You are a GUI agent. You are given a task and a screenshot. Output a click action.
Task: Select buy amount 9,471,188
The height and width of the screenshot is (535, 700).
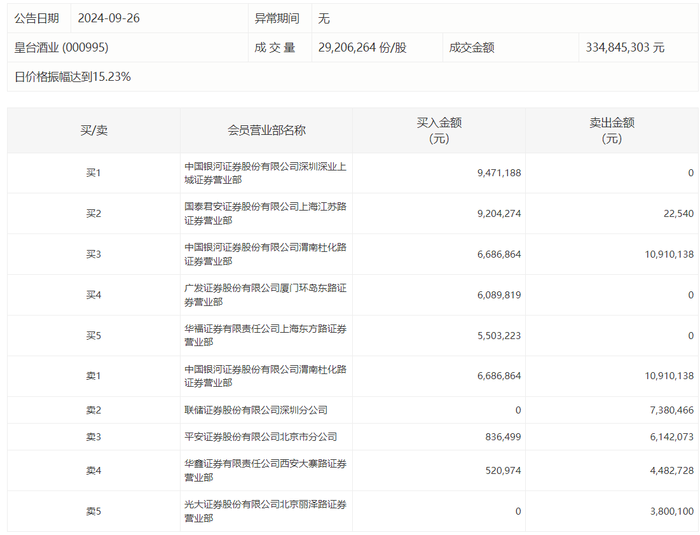(499, 173)
